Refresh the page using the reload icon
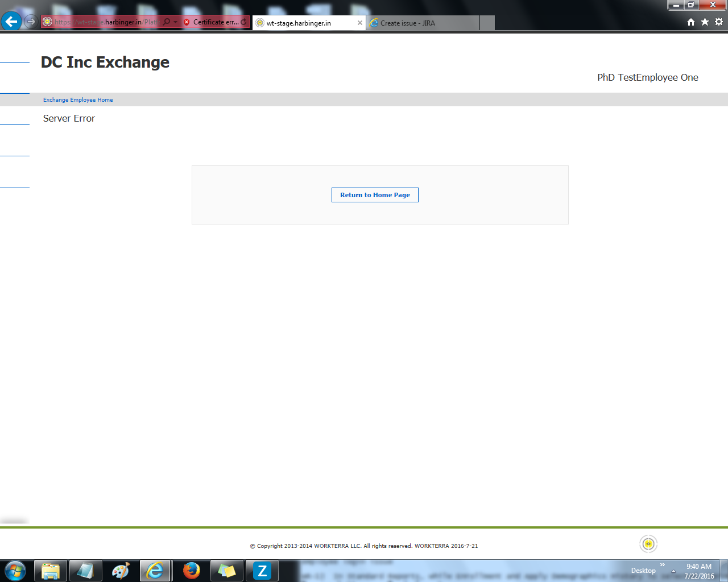This screenshot has width=728, height=582. click(244, 22)
